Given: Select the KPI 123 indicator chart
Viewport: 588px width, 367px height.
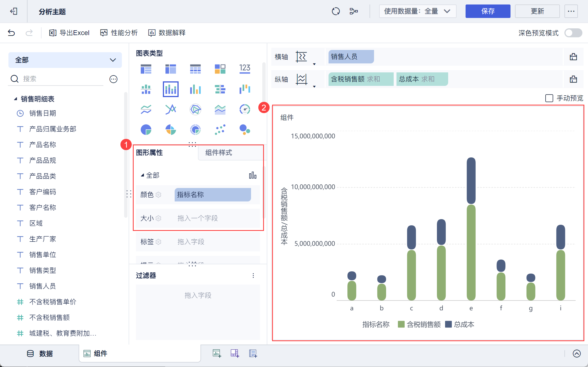Looking at the screenshot, I should pos(245,68).
